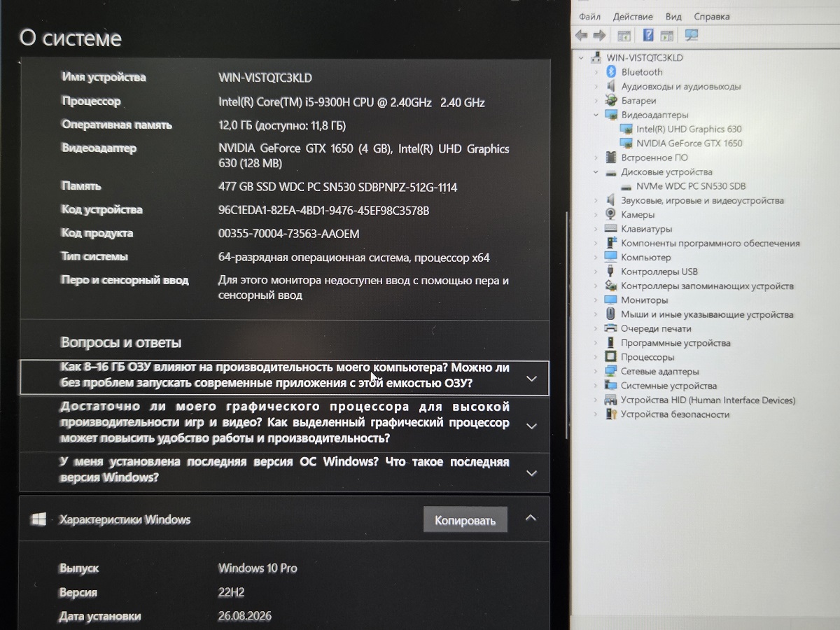Viewport: 840px width, 630px height.
Task: Click the Очереди печати printer icon
Action: click(610, 328)
